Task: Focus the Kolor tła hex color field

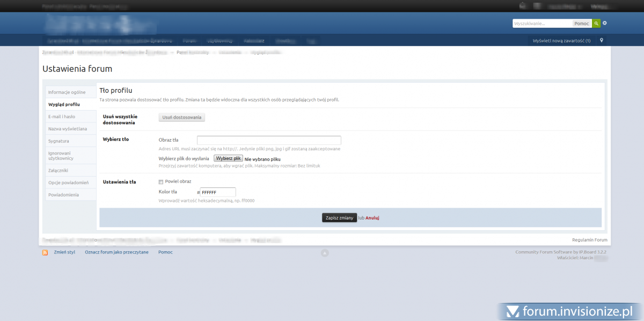Action: [x=218, y=192]
